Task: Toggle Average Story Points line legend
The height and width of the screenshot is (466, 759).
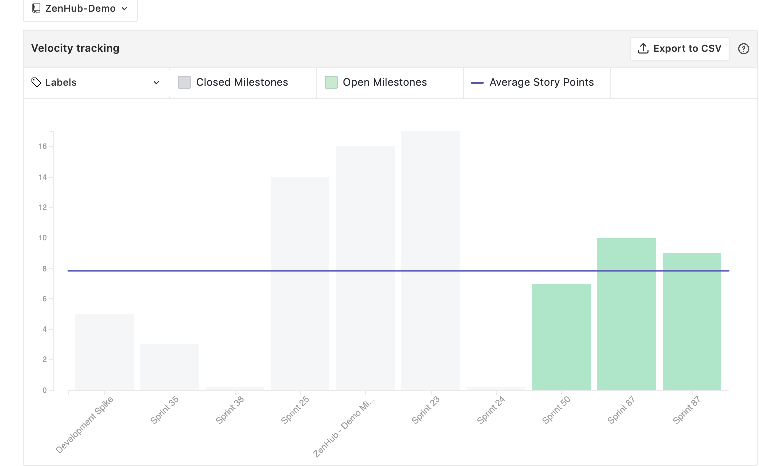Action: (x=532, y=83)
